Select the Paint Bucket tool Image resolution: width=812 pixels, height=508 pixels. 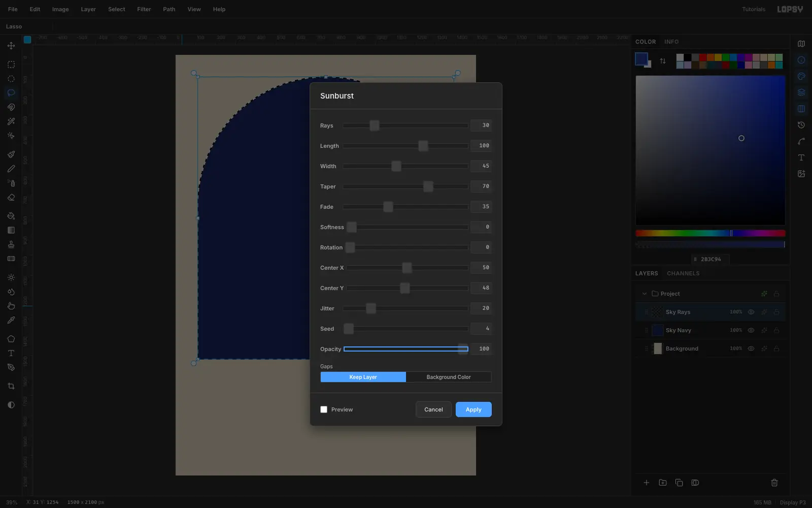coord(11,216)
